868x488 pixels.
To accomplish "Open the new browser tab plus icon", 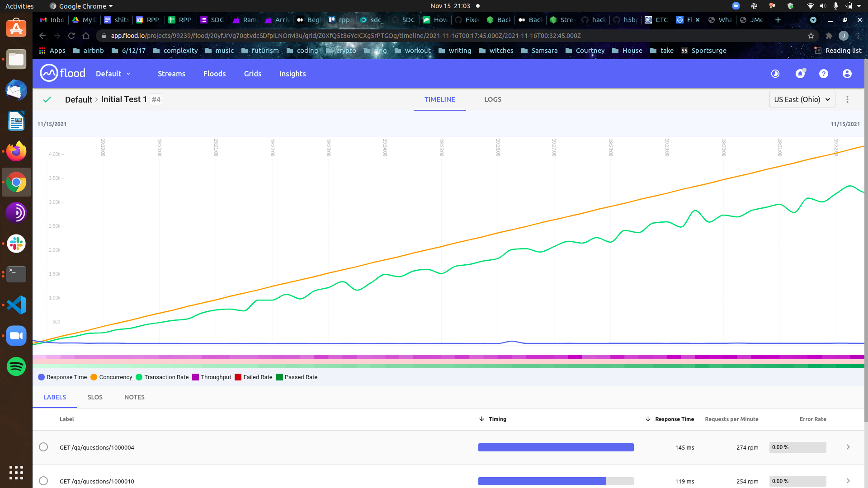I will (x=778, y=20).
